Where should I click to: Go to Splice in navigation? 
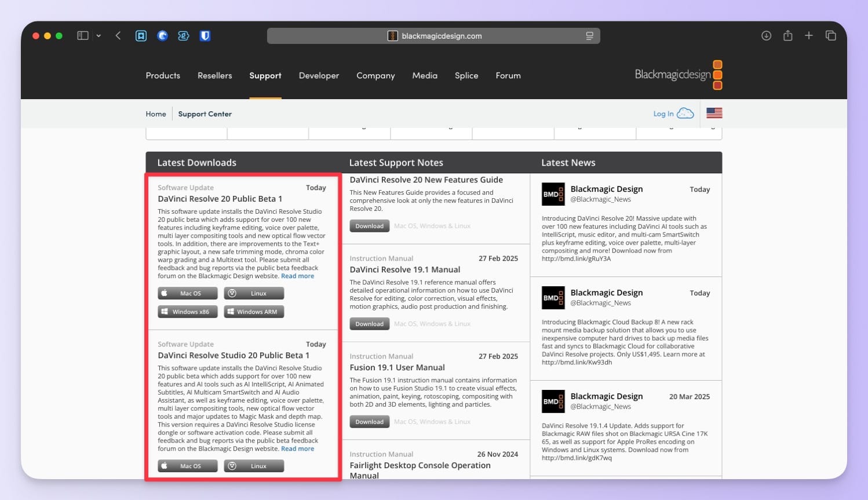click(x=466, y=75)
